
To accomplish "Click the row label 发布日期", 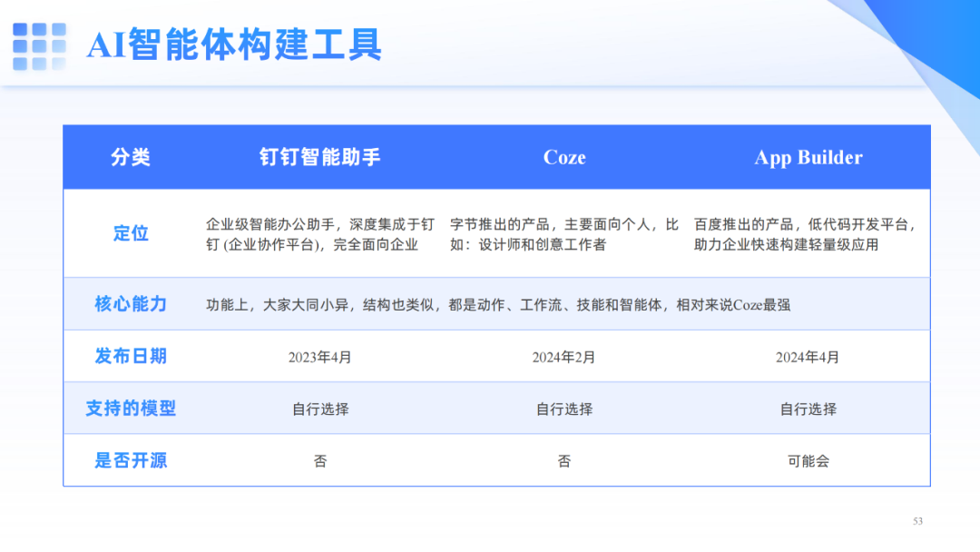I will pos(131,356).
